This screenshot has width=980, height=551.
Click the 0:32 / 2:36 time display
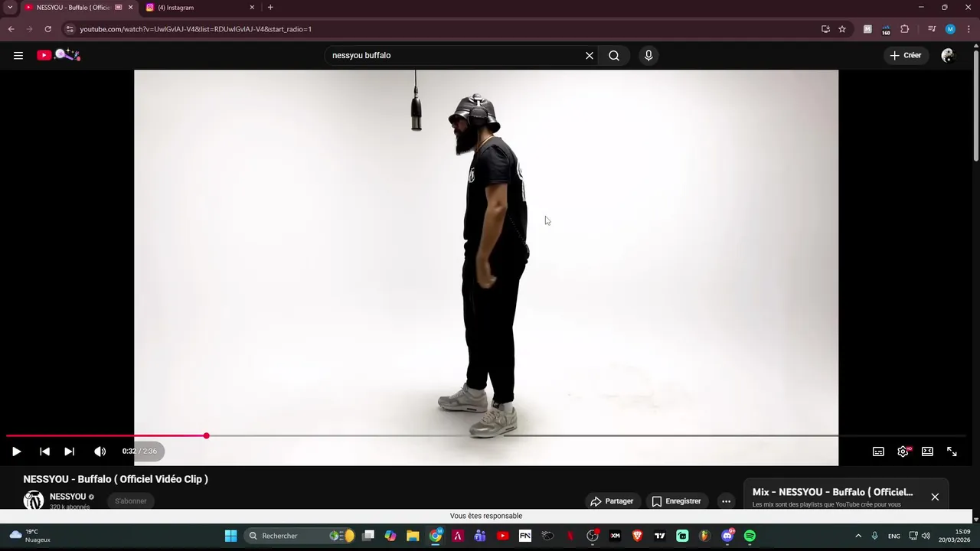(x=140, y=452)
